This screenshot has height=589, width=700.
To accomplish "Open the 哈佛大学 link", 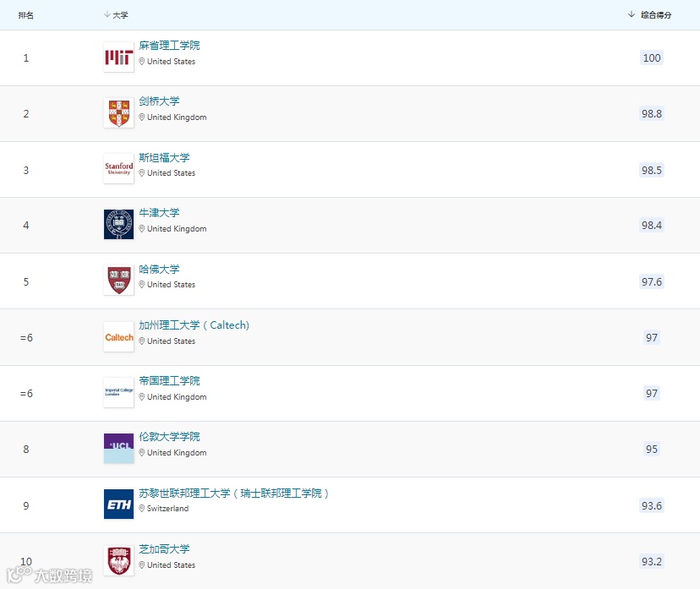I will [160, 269].
